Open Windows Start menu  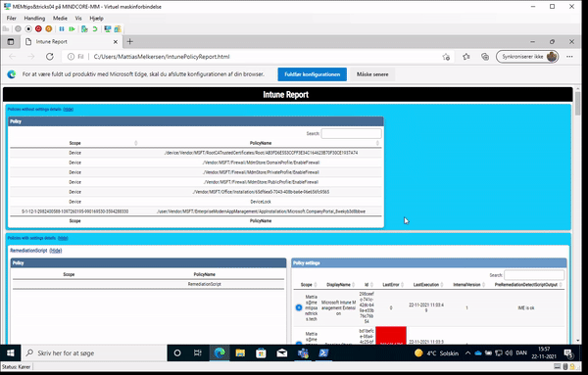click(11, 352)
